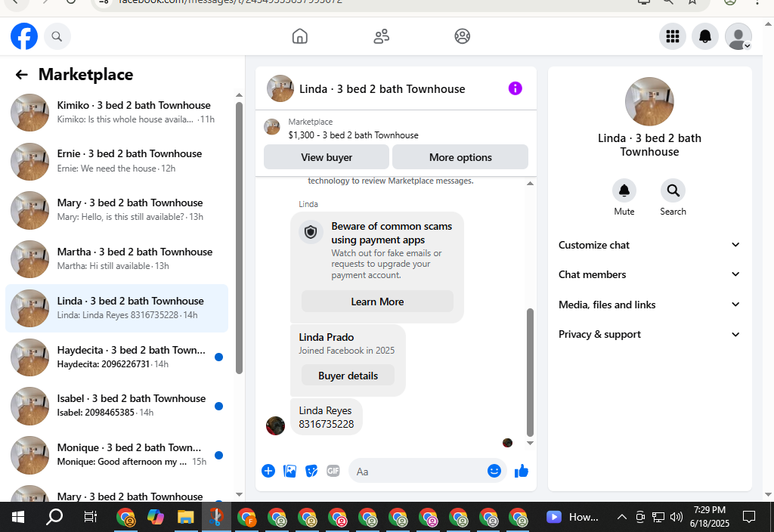Open Task View on taskbar

point(91,517)
